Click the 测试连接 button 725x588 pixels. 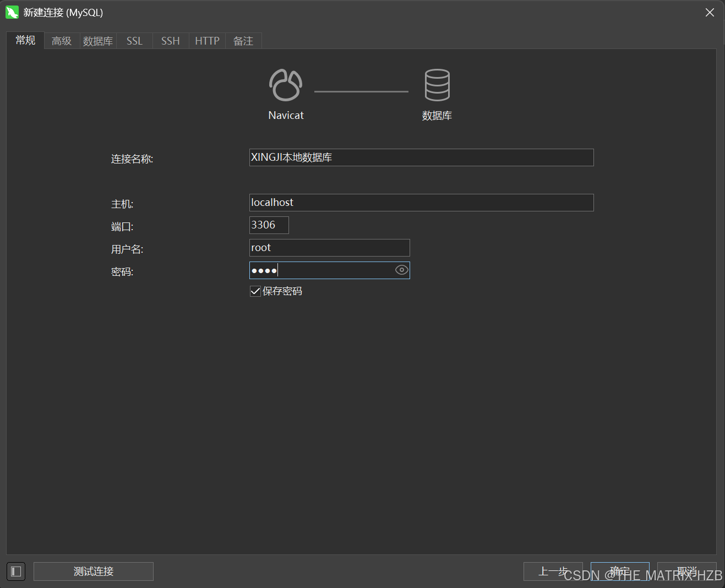94,571
